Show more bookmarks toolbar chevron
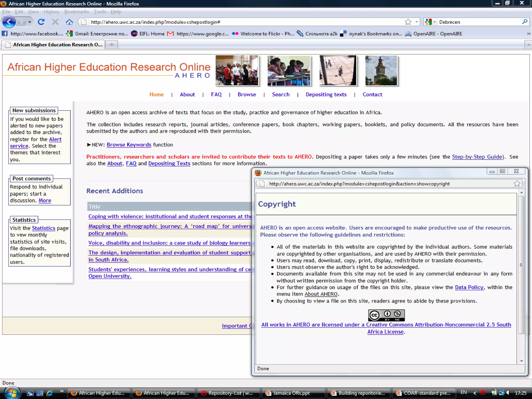Viewport: 532px width, 399px height. (528, 34)
